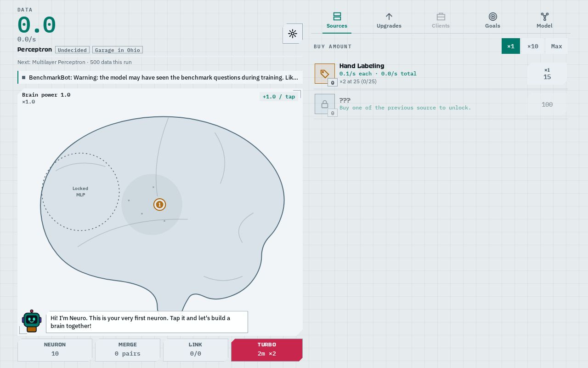Click the Neuro robot mascot
Image resolution: width=588 pixels, height=368 pixels.
point(32,321)
